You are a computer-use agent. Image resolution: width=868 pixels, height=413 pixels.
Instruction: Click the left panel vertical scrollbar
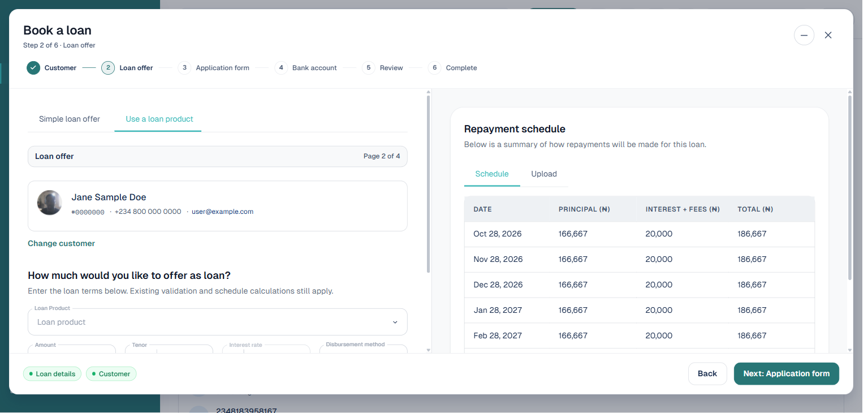point(428,183)
